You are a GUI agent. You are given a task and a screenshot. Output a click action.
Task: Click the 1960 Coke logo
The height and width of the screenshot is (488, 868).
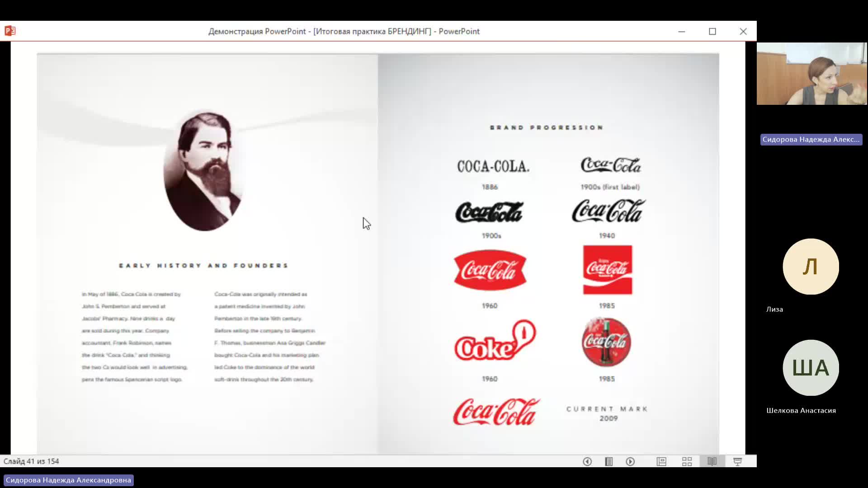pyautogui.click(x=495, y=340)
